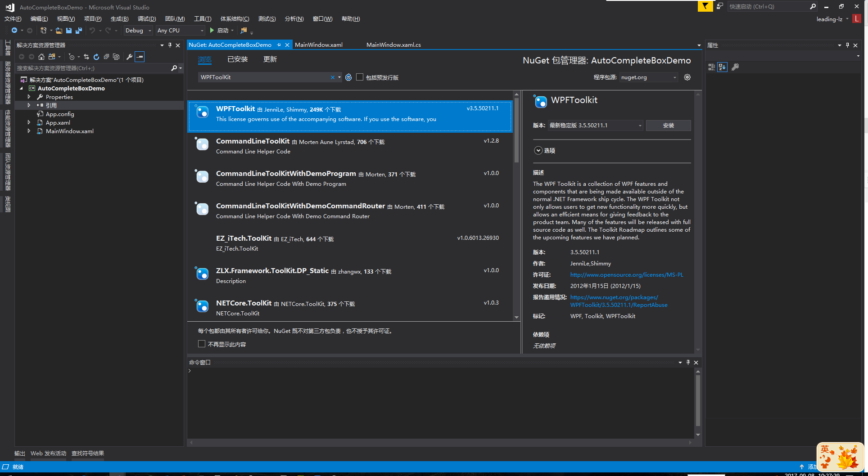
Task: Click the Save All icon in the toolbar
Action: [79, 31]
